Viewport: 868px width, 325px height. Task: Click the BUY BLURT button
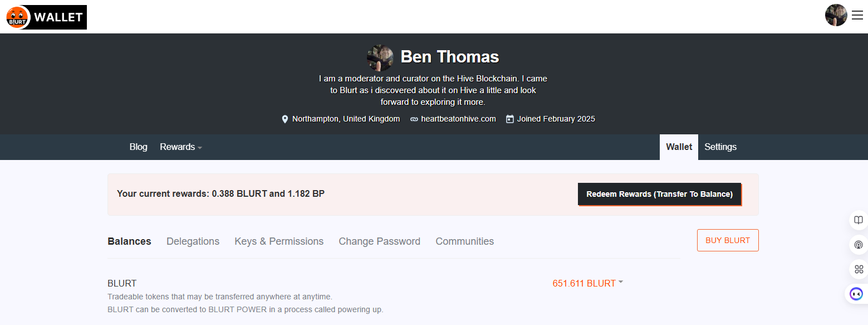727,240
